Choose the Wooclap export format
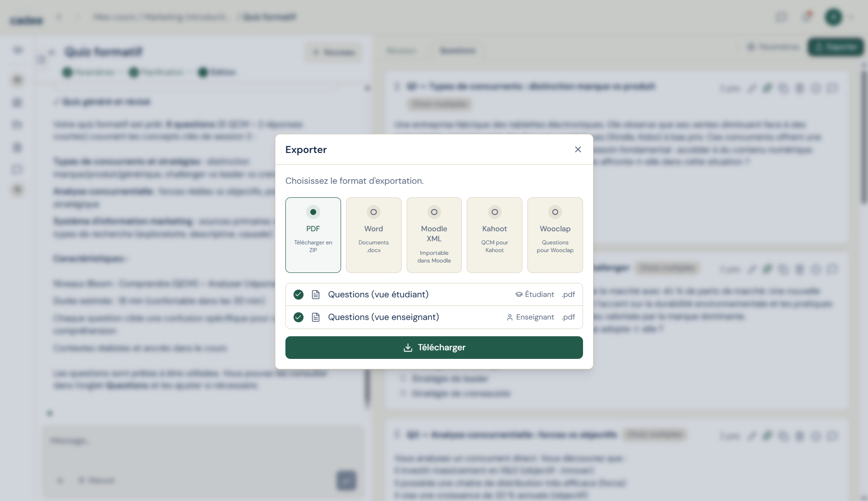This screenshot has height=501, width=868. (x=555, y=235)
